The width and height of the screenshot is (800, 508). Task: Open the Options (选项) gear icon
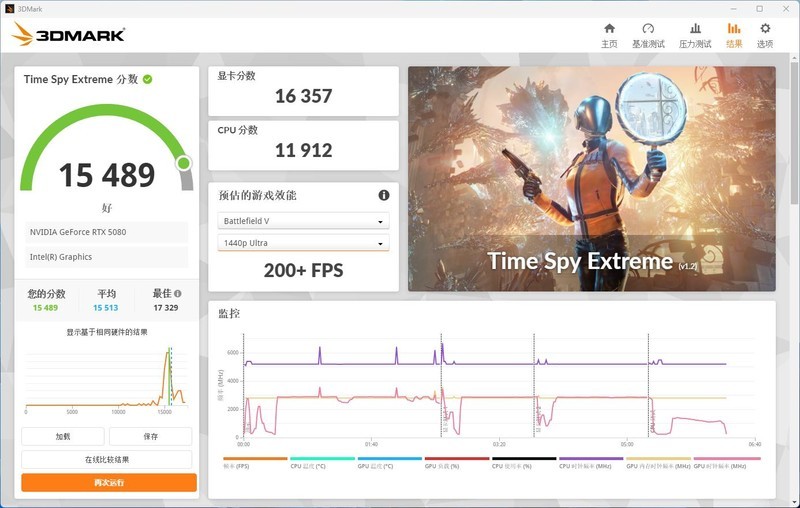click(x=765, y=29)
